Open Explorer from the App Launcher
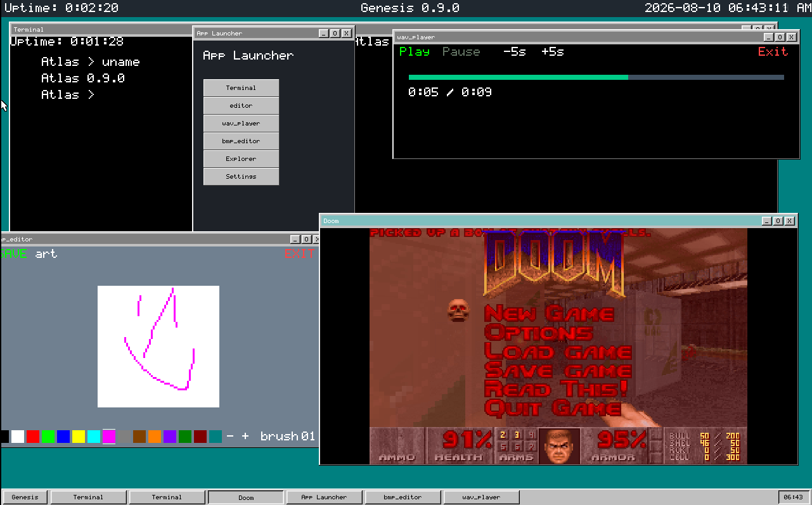The height and width of the screenshot is (505, 812). pyautogui.click(x=241, y=159)
